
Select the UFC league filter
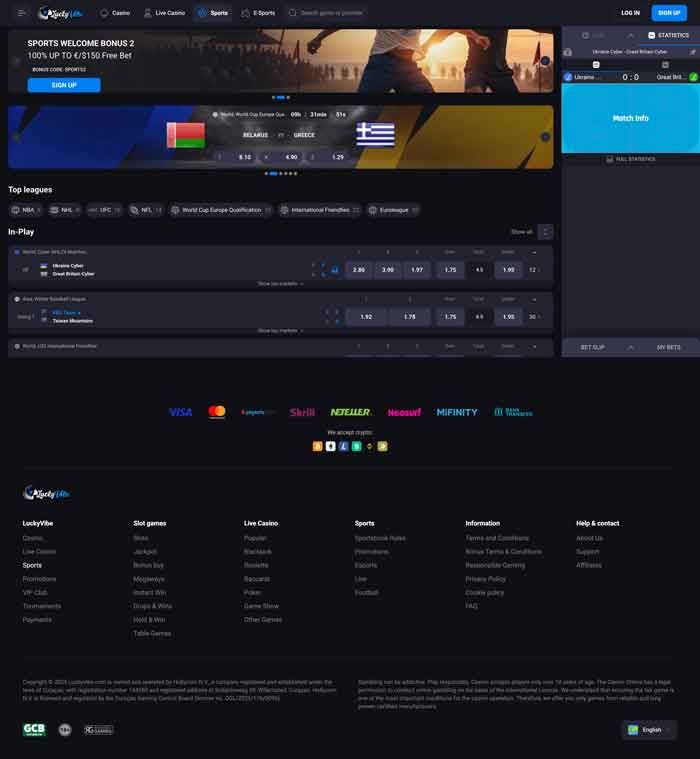104,210
